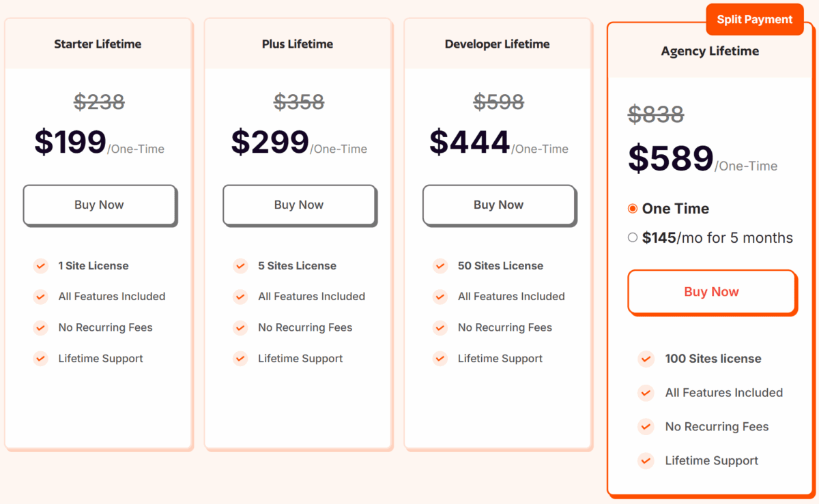Screen dimensions: 819x504
Task: Click checkmark icon beside 1 Site License
Action: 40,265
